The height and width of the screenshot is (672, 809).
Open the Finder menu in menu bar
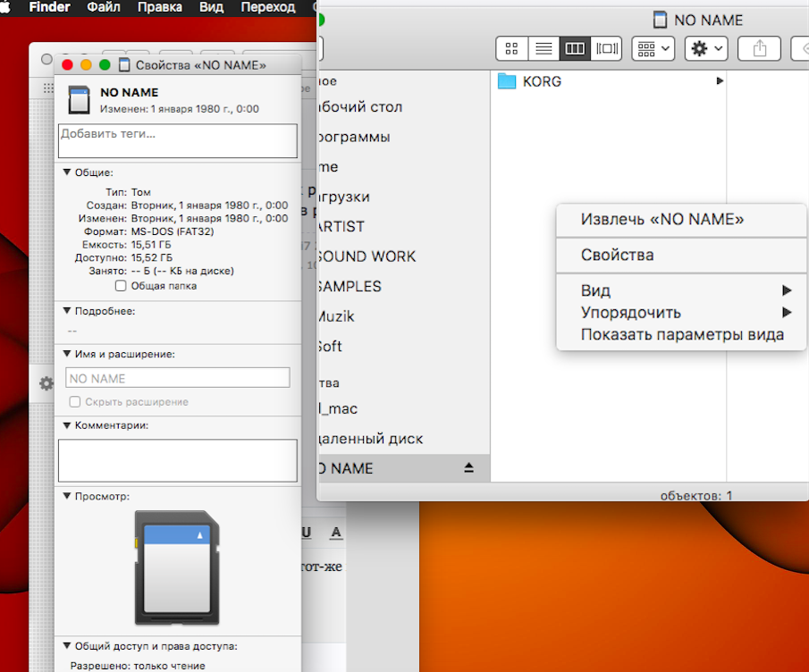pos(49,7)
